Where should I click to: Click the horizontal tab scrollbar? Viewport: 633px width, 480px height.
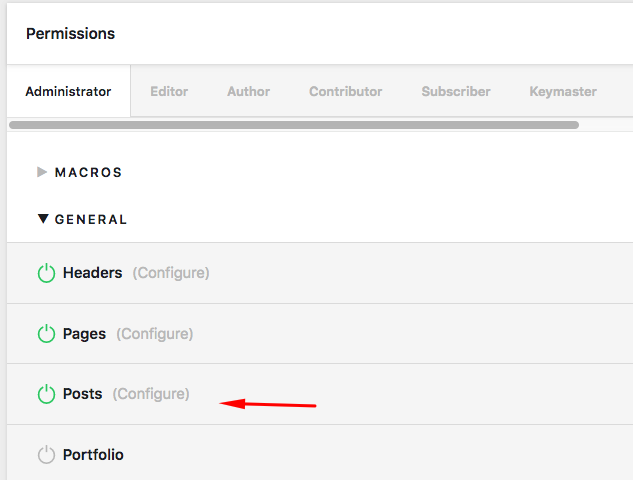(x=294, y=125)
